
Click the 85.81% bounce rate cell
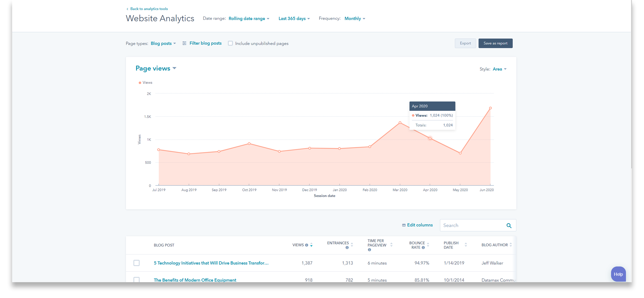[x=422, y=280]
